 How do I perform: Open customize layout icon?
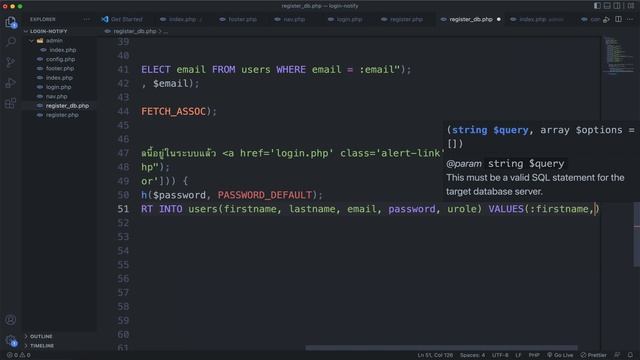tap(631, 6)
